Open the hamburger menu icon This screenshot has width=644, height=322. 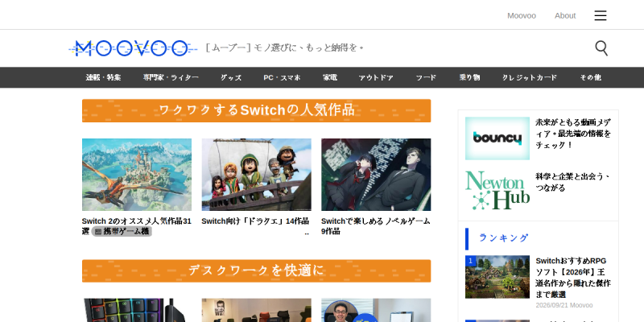click(x=600, y=15)
